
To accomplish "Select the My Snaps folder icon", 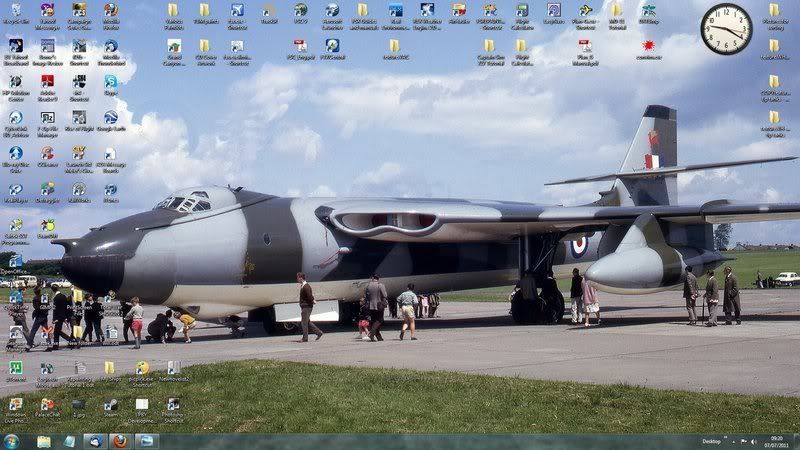I will [x=110, y=371].
